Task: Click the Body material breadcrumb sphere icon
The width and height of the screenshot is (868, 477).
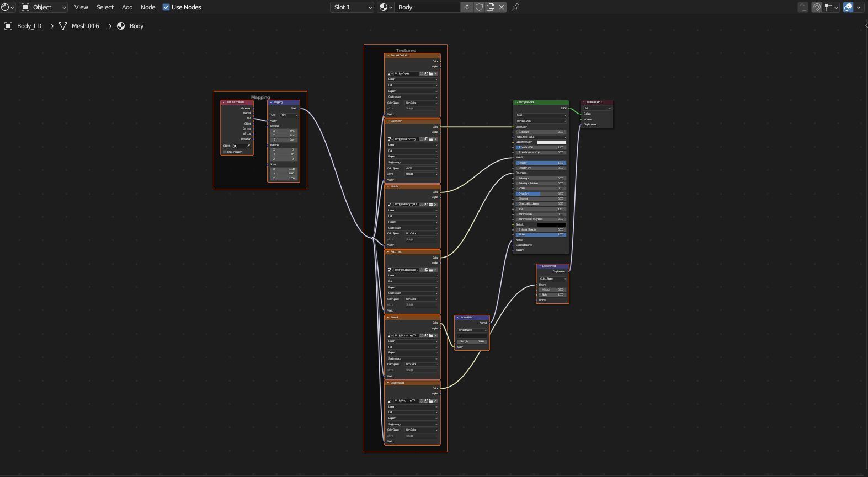Action: [x=121, y=26]
